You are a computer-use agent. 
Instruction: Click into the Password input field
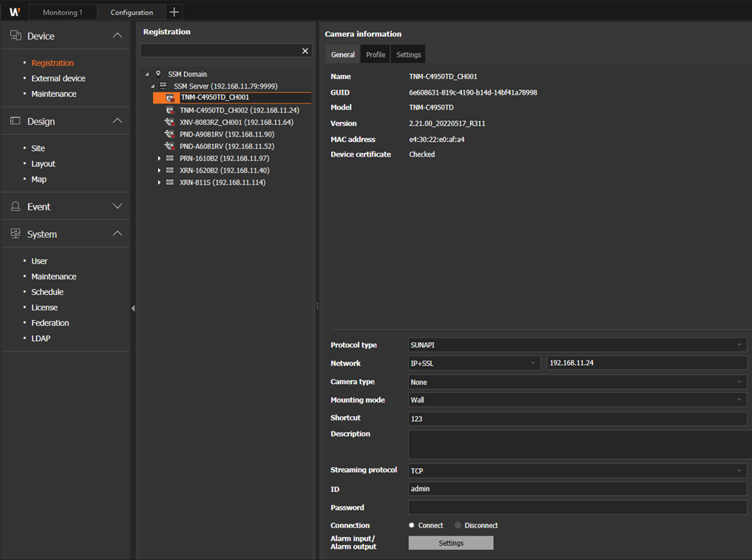click(x=577, y=508)
